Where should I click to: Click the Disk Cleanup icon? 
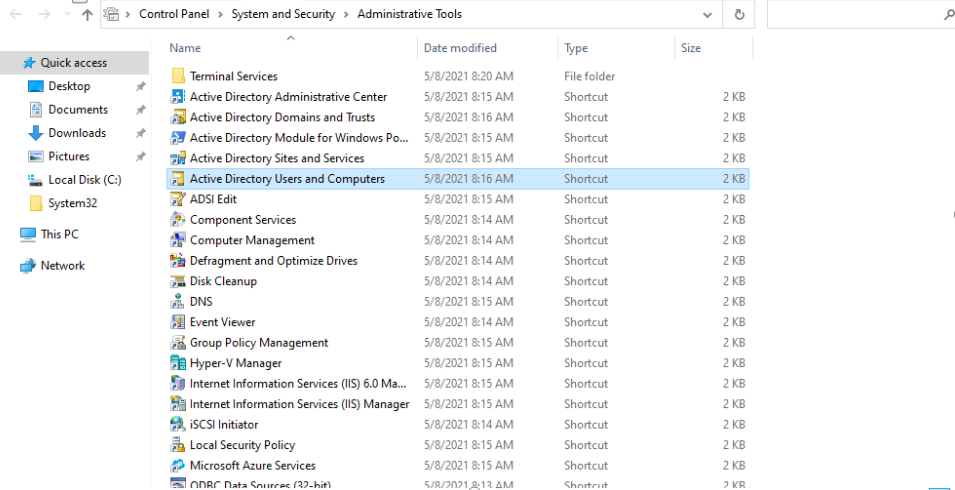178,281
